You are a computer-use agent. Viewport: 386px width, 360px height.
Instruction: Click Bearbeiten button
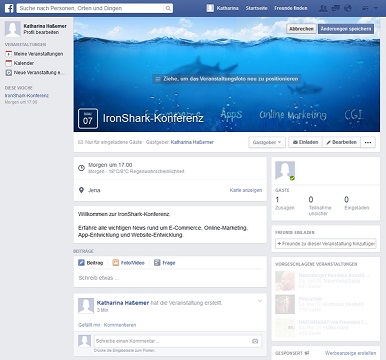[341, 142]
